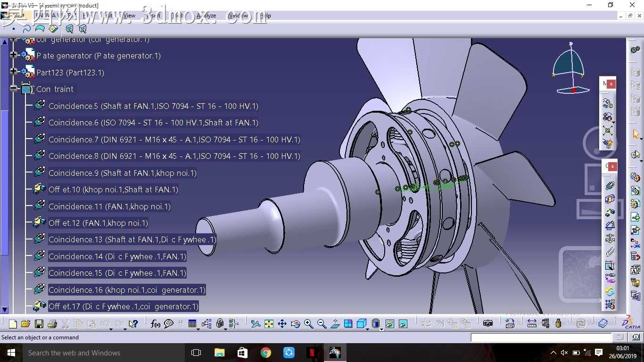Screen dimensions: 644x362
Task: Show hidden system tray icons chevron
Action: 553,353
